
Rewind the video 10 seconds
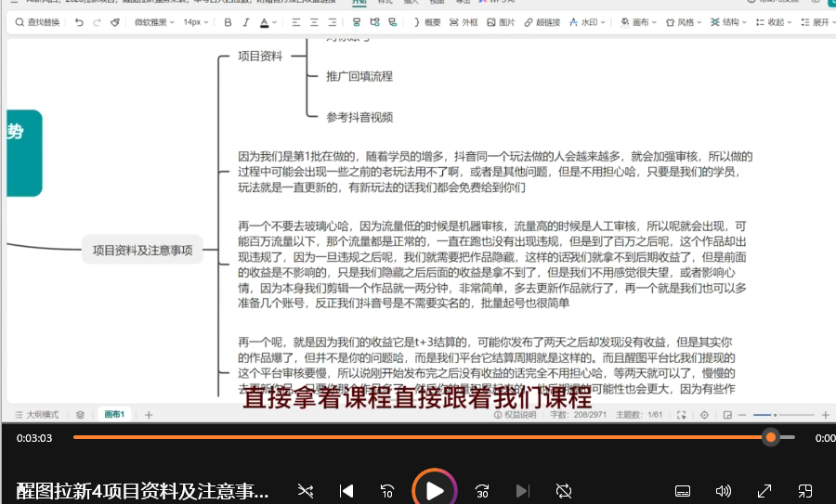[x=387, y=491]
